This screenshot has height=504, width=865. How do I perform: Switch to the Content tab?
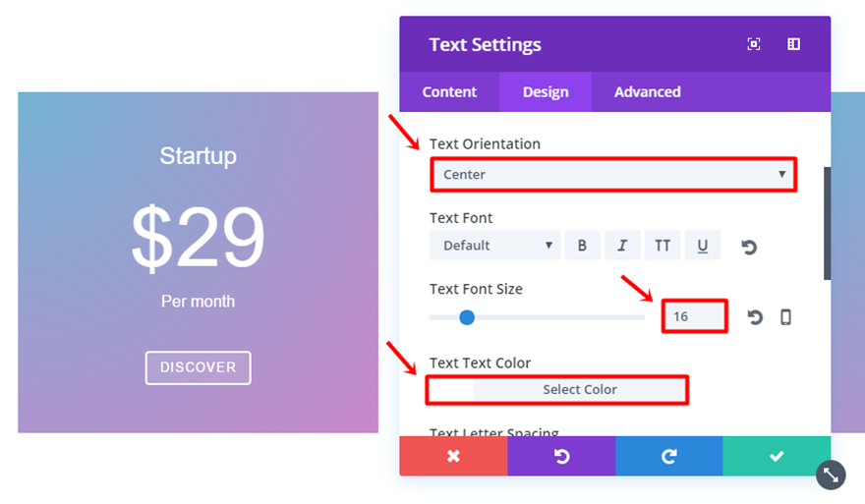449,92
